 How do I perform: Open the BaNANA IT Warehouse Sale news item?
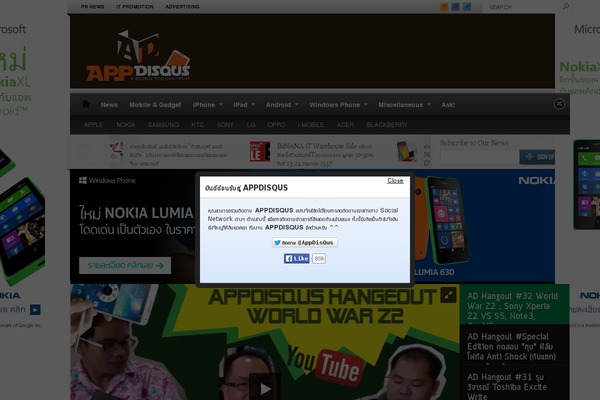pos(325,155)
